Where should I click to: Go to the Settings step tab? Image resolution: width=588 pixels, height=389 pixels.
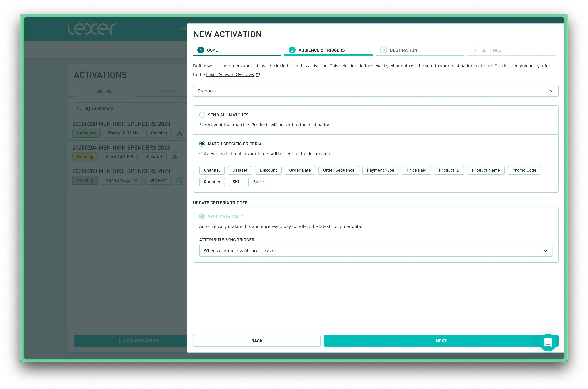(491, 50)
